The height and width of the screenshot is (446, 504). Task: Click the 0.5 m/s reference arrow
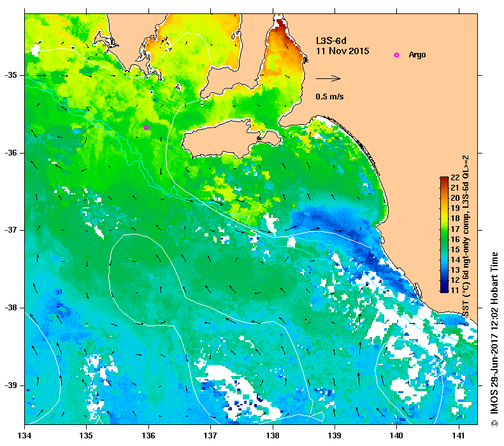click(x=328, y=78)
